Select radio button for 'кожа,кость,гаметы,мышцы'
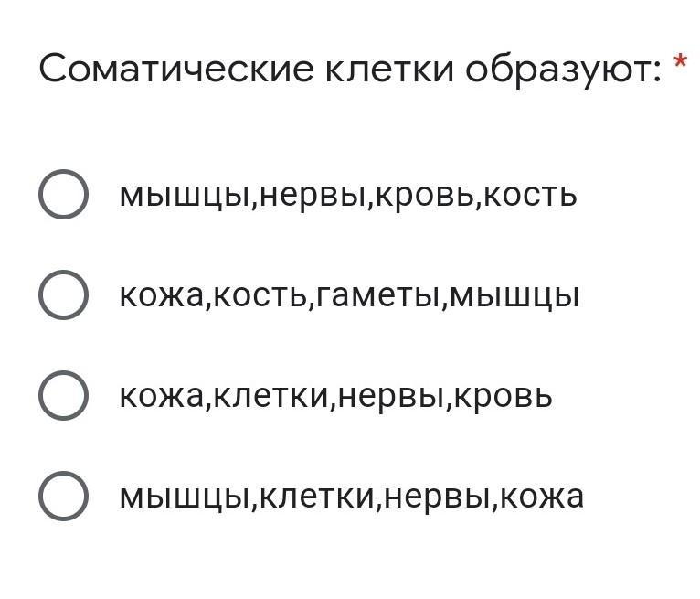The width and height of the screenshot is (700, 599). 63,295
